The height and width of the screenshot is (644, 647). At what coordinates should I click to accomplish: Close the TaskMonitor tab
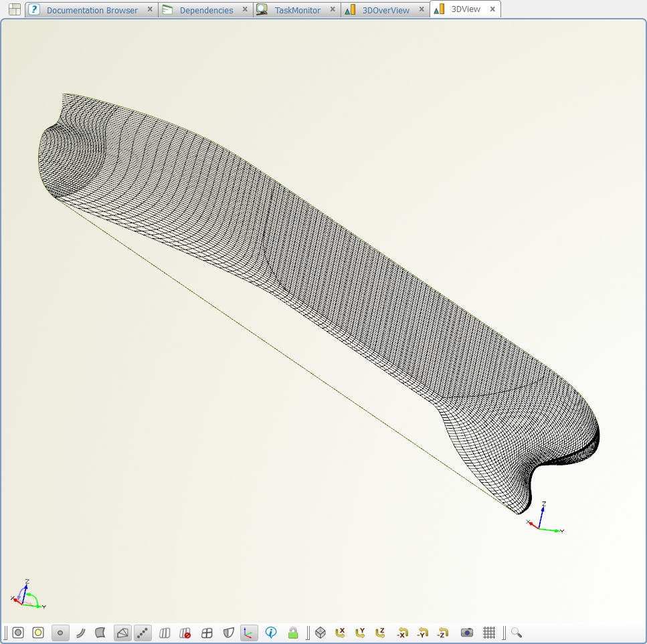(x=333, y=9)
